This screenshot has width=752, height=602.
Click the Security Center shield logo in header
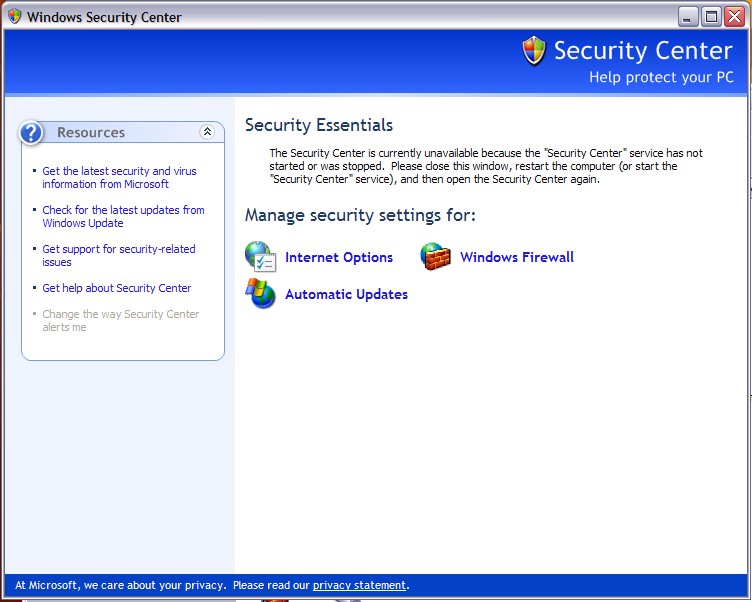click(534, 51)
